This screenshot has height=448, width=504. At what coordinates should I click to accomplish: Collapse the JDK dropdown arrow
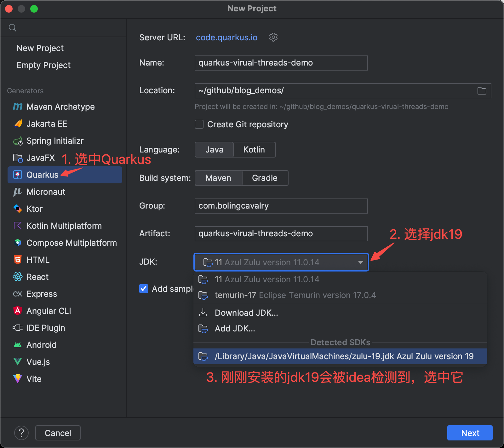[361, 262]
